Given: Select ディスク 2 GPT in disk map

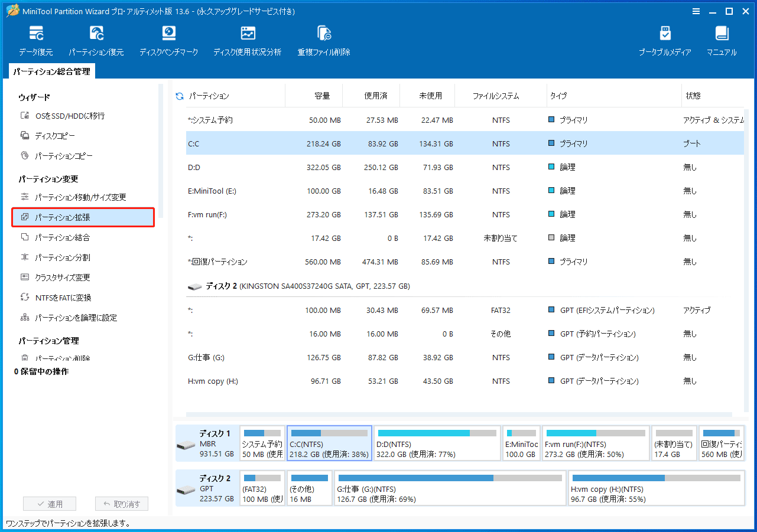Looking at the screenshot, I should (x=207, y=488).
